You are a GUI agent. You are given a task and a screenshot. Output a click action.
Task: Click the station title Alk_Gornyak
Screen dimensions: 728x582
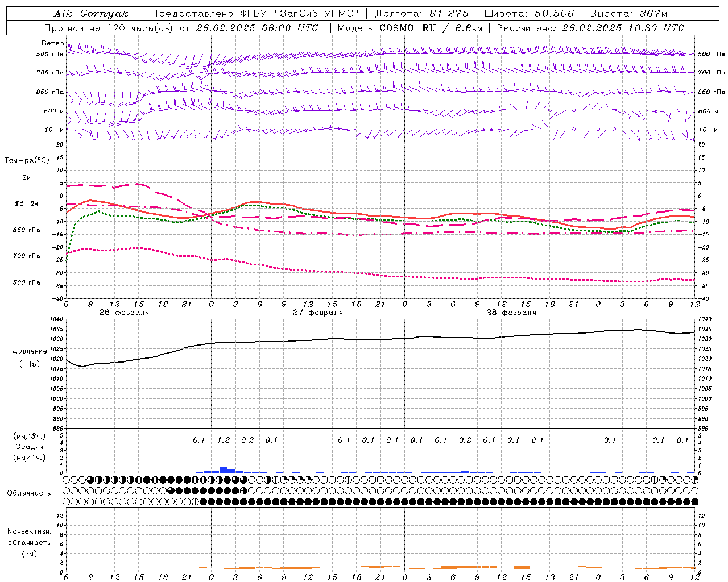click(91, 14)
